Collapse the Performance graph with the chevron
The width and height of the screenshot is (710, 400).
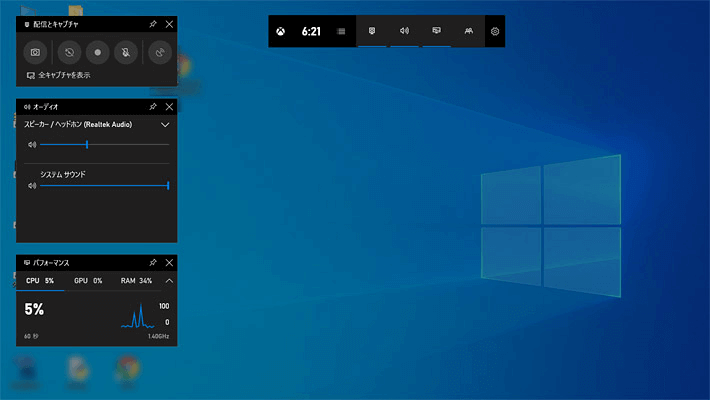169,281
